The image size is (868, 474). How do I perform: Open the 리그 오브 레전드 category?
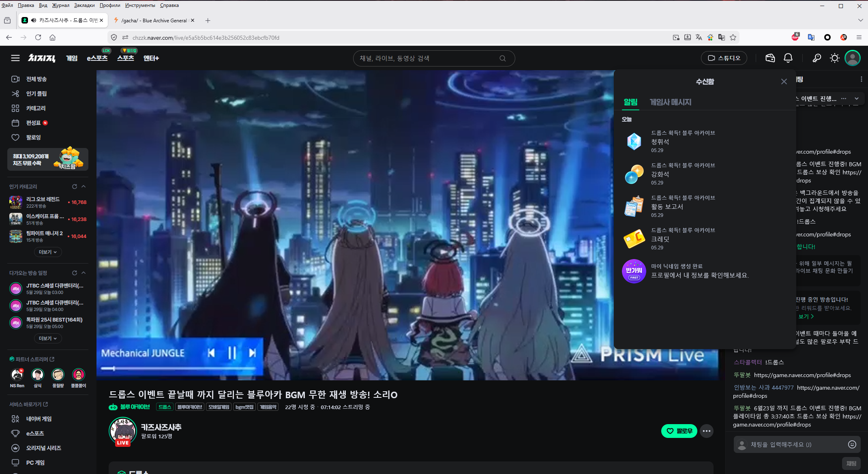tap(48, 202)
